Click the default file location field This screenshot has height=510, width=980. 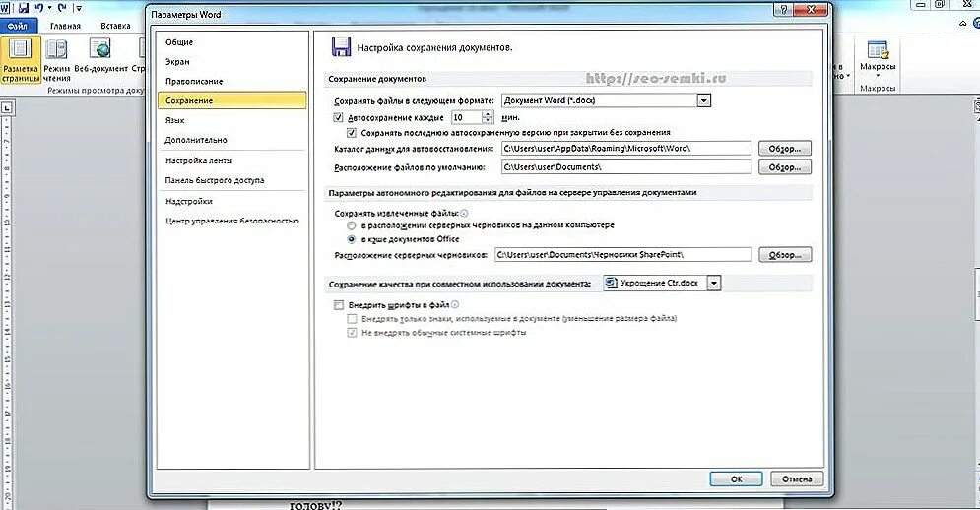(x=626, y=167)
